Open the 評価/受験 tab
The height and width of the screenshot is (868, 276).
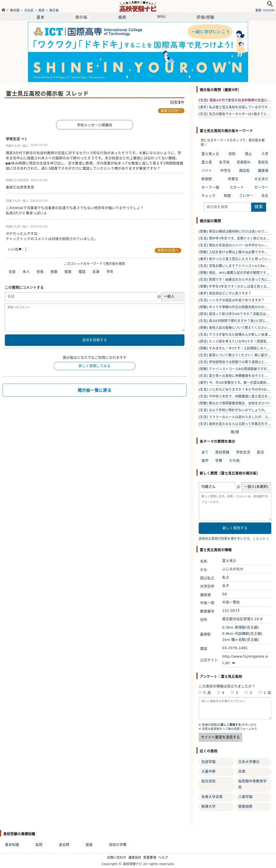[x=205, y=17]
